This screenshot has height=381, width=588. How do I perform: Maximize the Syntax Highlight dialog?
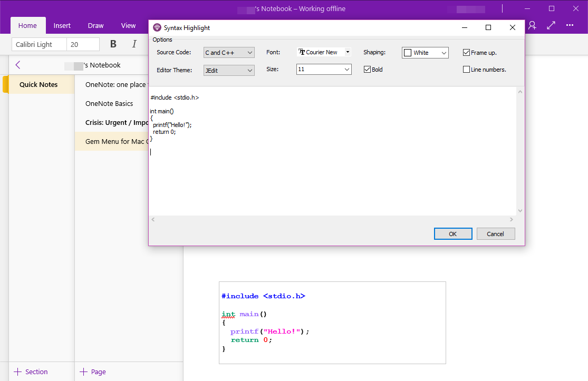[x=488, y=27]
